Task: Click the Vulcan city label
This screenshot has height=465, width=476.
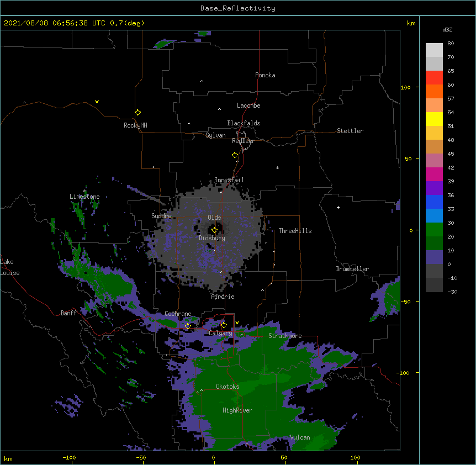Action: pyautogui.click(x=300, y=437)
